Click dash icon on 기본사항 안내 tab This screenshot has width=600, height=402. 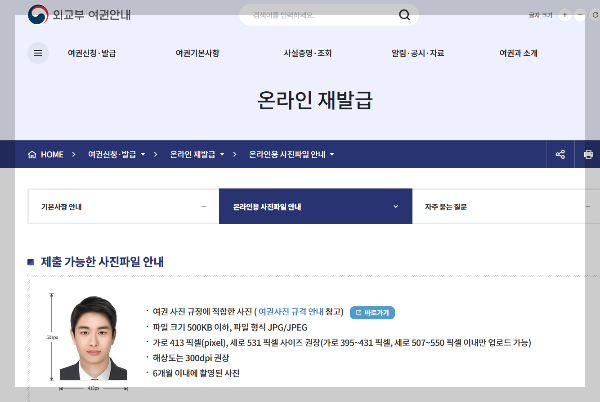click(204, 207)
